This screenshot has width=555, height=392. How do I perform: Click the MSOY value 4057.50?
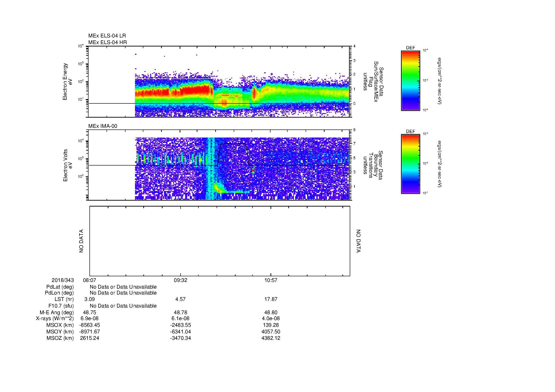tap(271, 332)
